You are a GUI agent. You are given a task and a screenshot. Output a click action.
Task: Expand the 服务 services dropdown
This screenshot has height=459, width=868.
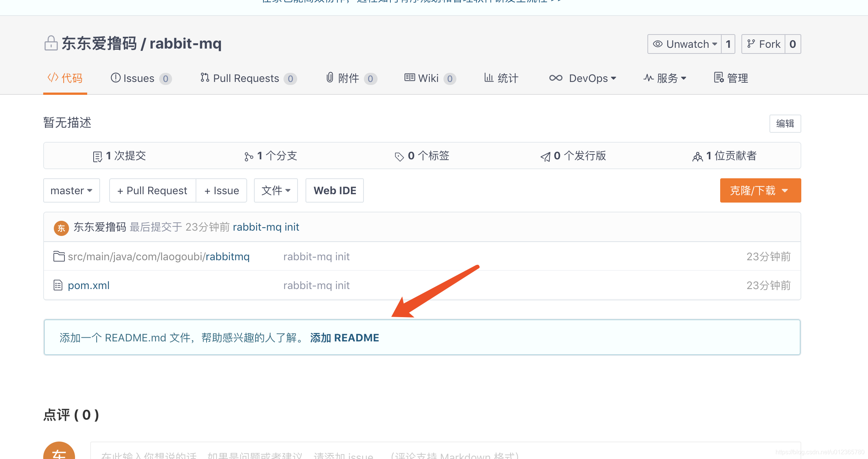[x=665, y=78]
